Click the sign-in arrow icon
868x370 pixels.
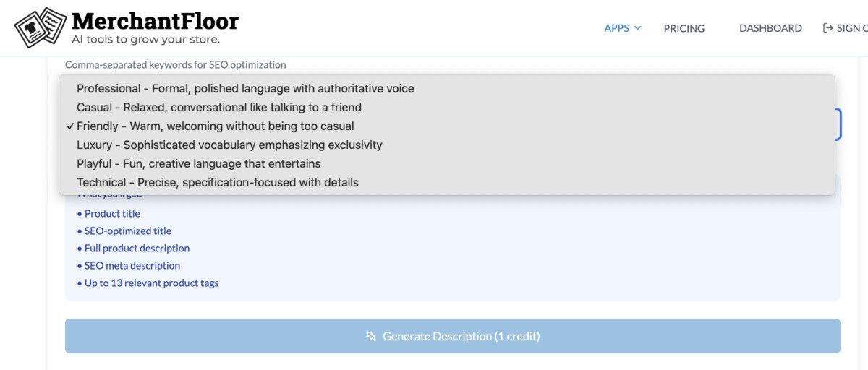tap(828, 28)
